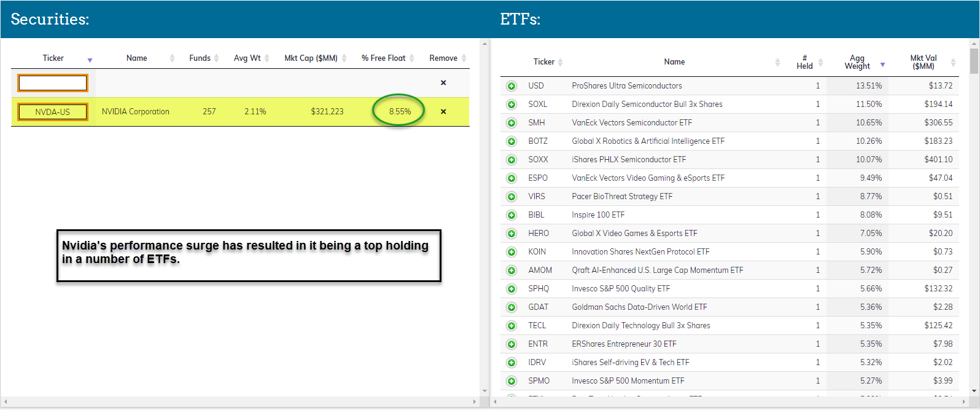Click the Securities horizontal scroll left arrow

pyautogui.click(x=5, y=402)
